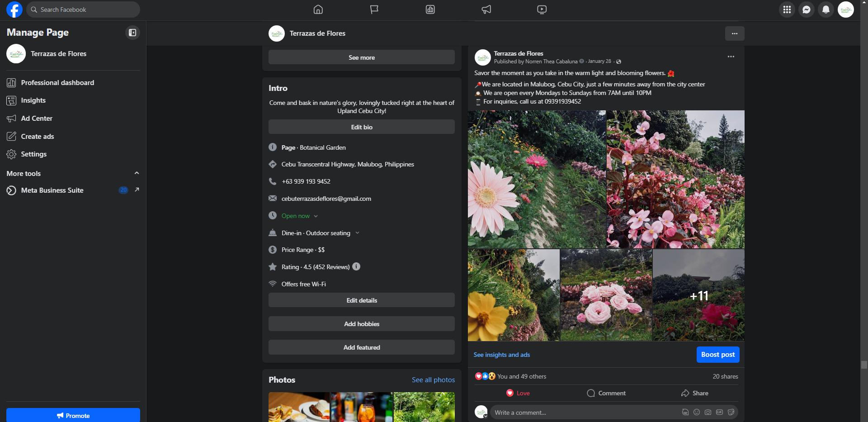Click the email address cebuterrazasdeflores@gmail.com
This screenshot has width=868, height=422.
coord(326,199)
